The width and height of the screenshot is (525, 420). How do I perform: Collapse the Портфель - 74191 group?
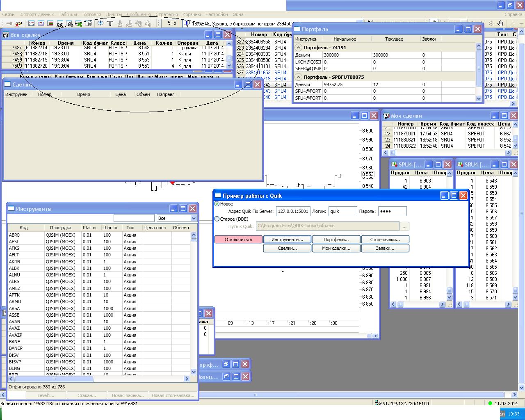pyautogui.click(x=299, y=48)
